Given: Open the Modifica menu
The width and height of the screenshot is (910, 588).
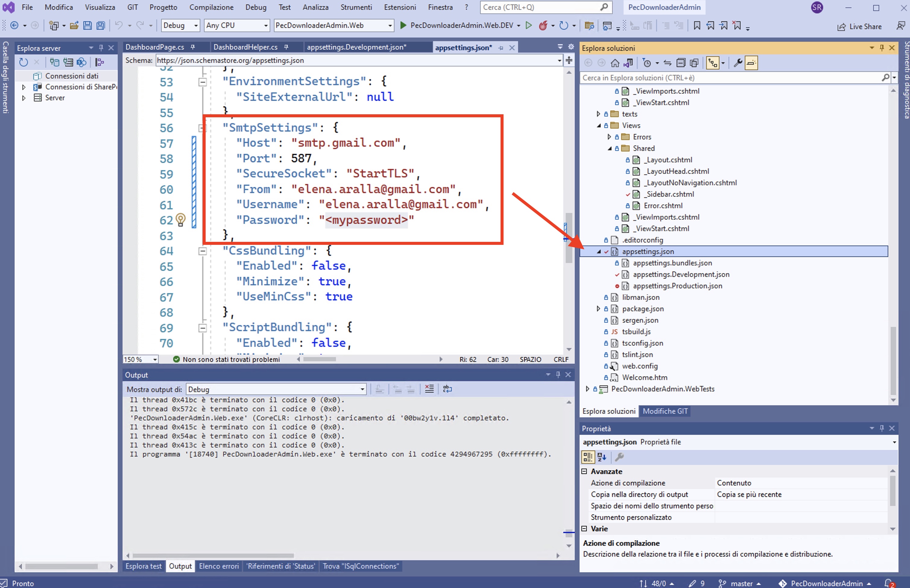Looking at the screenshot, I should pyautogui.click(x=59, y=7).
